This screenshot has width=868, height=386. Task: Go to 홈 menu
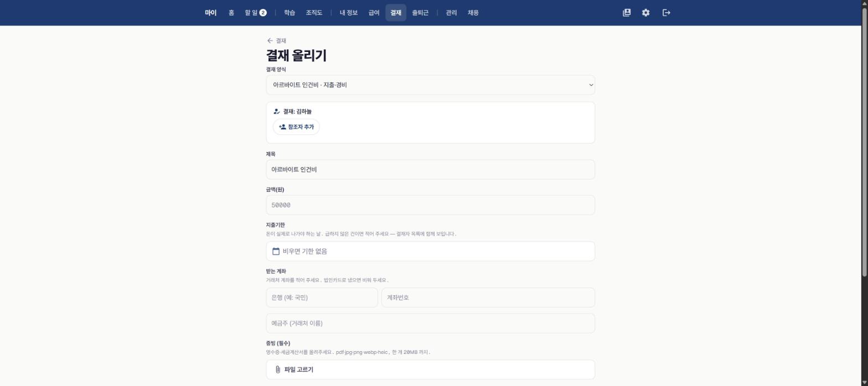click(x=231, y=13)
